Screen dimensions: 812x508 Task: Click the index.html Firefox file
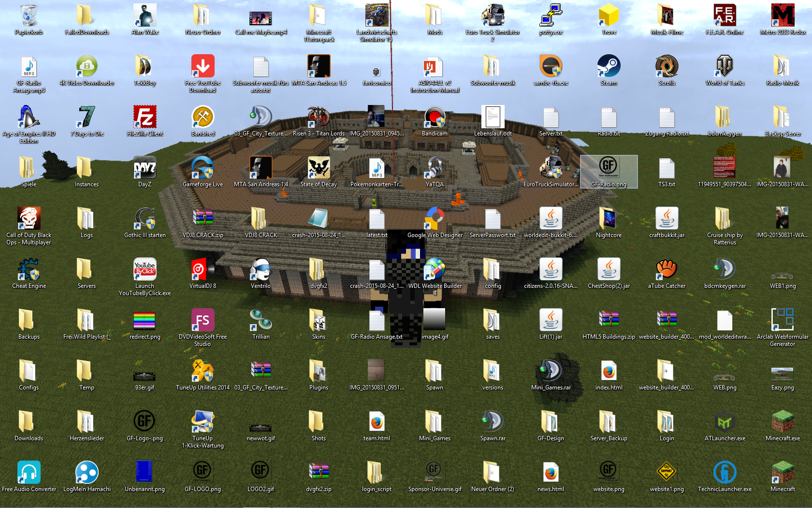[x=609, y=372]
